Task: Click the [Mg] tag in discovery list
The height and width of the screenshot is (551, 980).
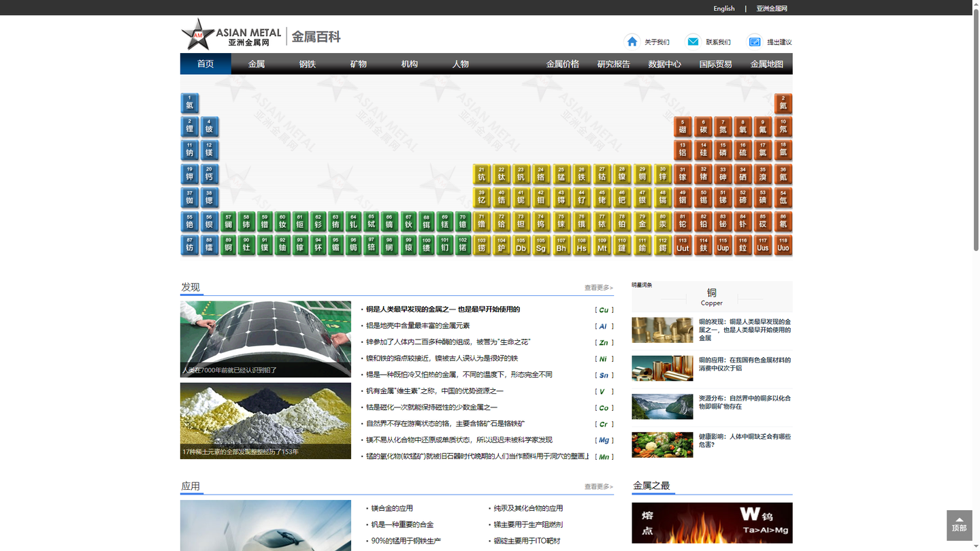Action: point(604,440)
